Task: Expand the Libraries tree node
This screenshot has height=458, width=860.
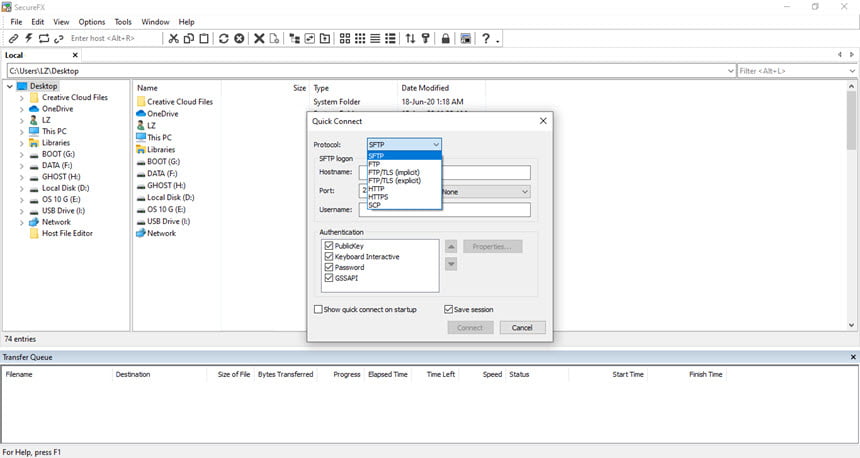Action: click(x=21, y=143)
